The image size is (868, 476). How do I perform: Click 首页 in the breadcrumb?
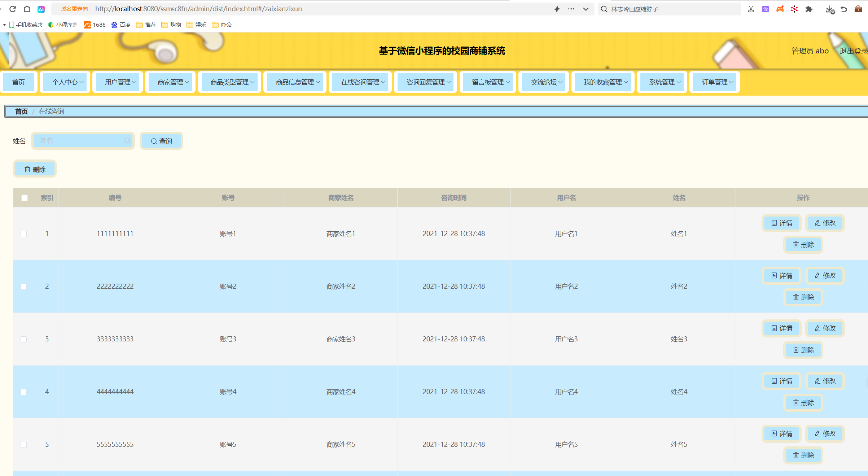[x=21, y=111]
